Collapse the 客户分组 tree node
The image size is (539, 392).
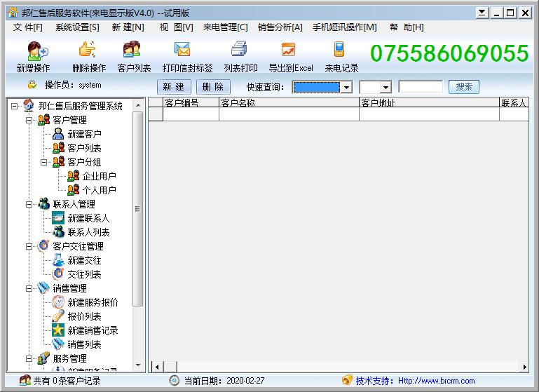click(x=43, y=162)
